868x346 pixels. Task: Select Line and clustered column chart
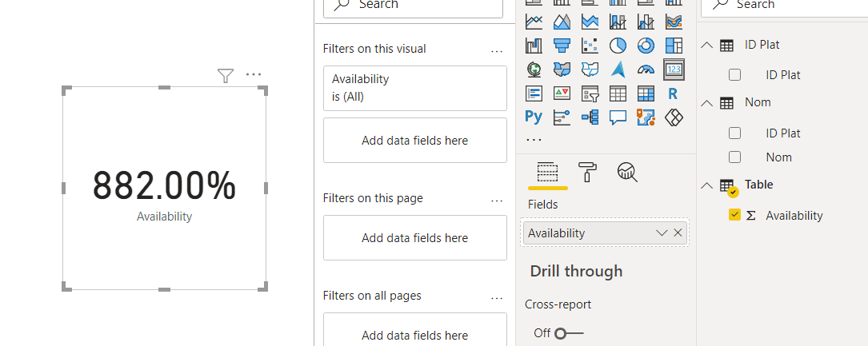646,22
